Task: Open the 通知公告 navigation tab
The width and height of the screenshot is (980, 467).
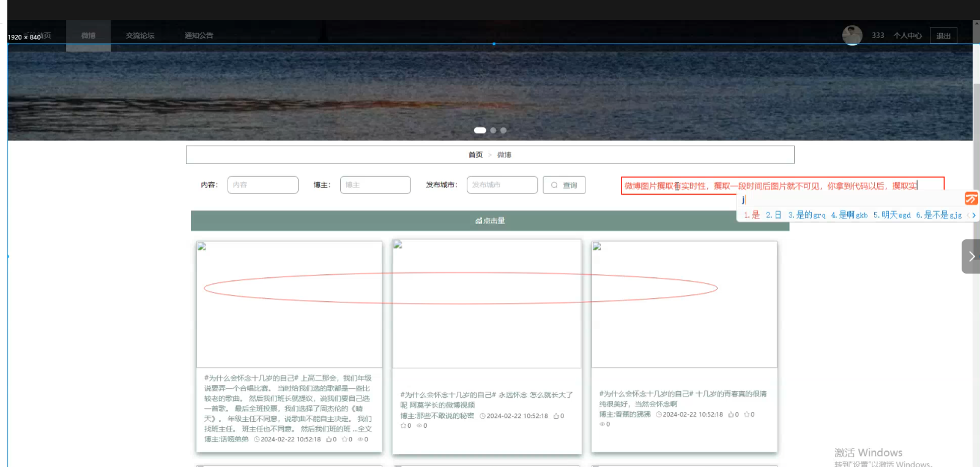Action: pos(199,35)
